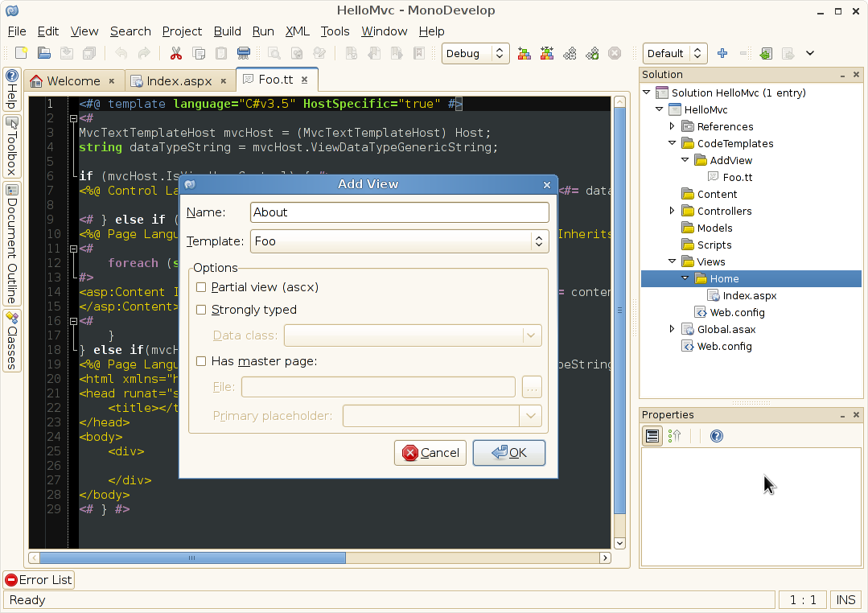This screenshot has height=613, width=868.
Task: Open the Build menu
Action: coord(227,31)
